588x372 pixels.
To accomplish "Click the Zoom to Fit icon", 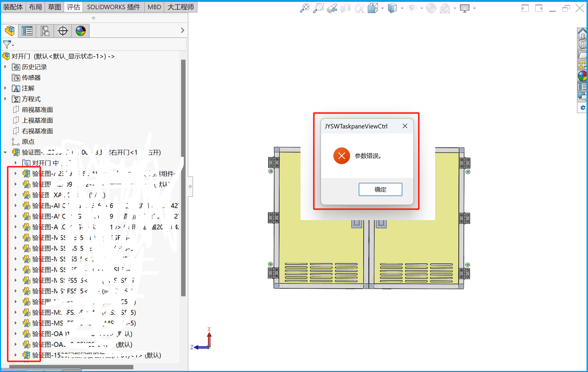I will 305,8.
